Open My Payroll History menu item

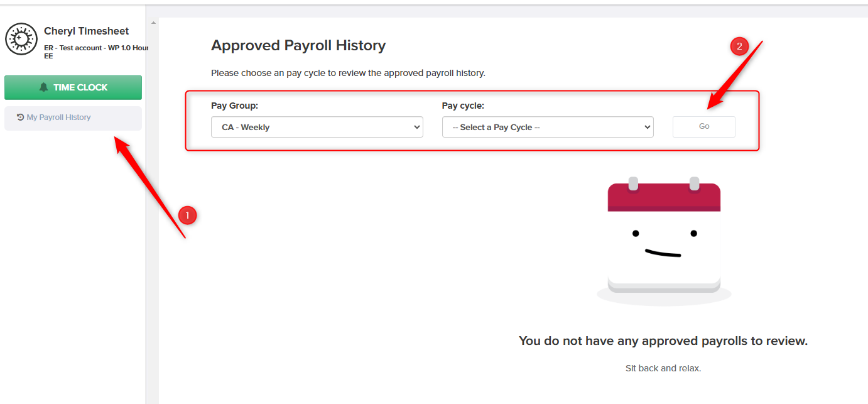coord(73,118)
